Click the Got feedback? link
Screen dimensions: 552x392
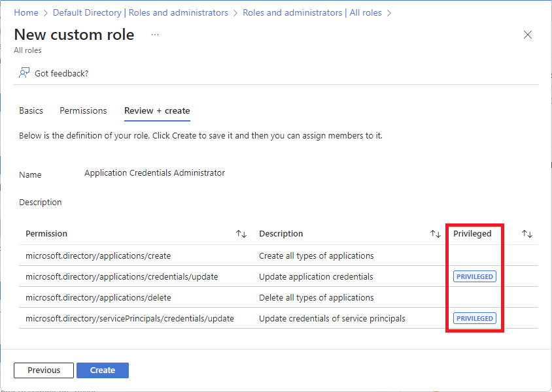coord(61,73)
